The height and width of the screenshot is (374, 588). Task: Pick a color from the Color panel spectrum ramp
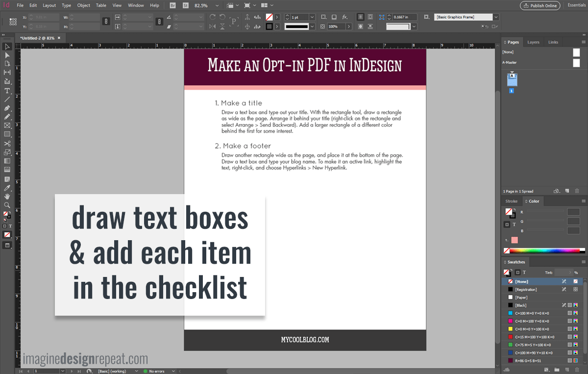pyautogui.click(x=544, y=250)
